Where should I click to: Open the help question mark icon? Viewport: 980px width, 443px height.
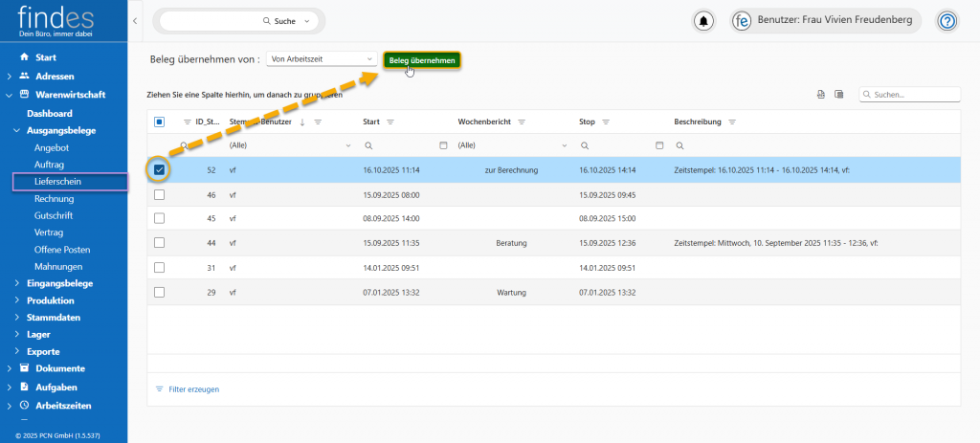[947, 21]
